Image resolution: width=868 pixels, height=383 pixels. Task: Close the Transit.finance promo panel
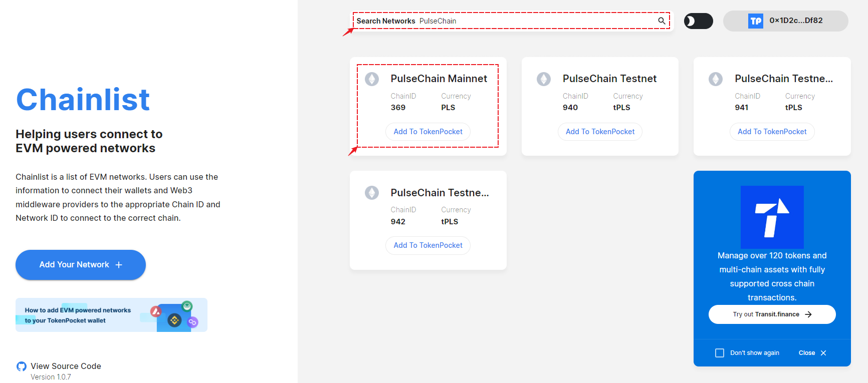(812, 353)
